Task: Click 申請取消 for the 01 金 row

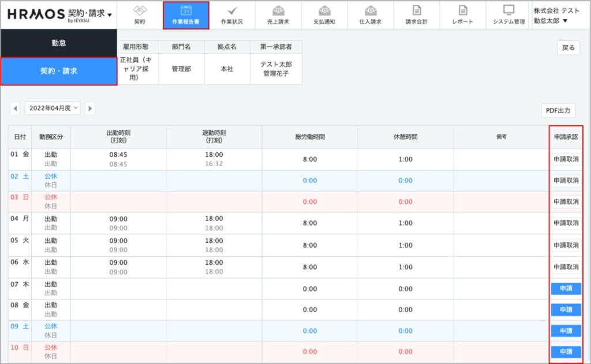Action: point(566,160)
